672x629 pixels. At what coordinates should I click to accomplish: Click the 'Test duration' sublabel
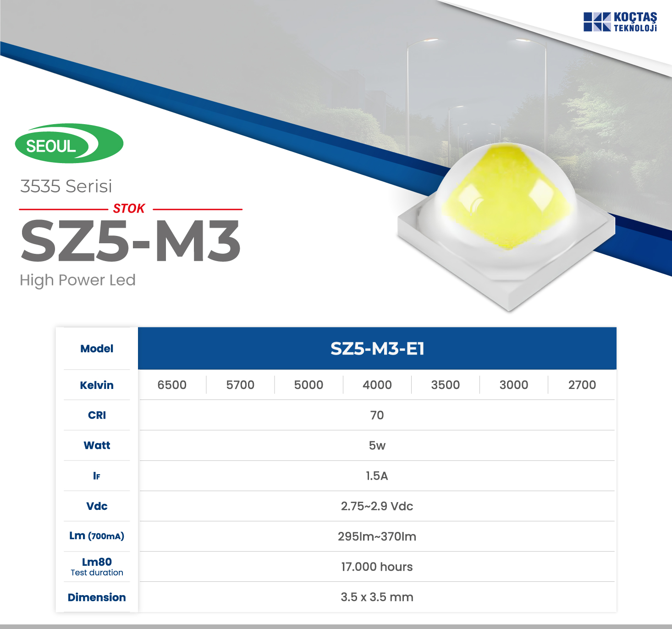[97, 573]
